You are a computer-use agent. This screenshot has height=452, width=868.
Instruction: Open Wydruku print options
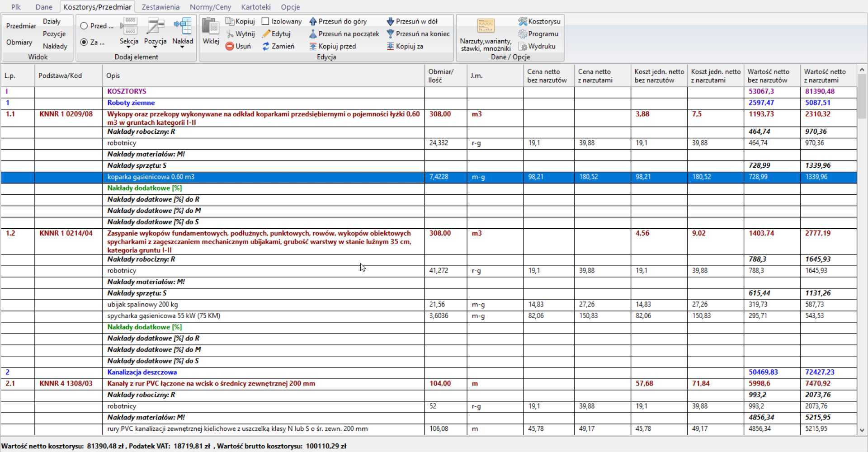tap(537, 46)
